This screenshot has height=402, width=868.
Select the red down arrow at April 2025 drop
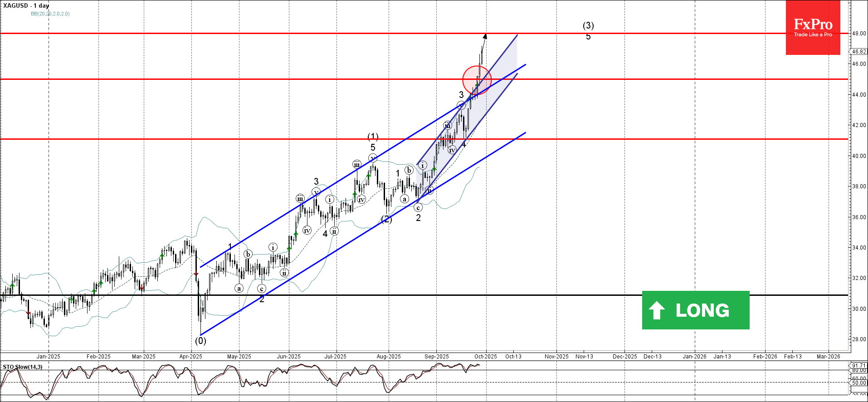196,274
